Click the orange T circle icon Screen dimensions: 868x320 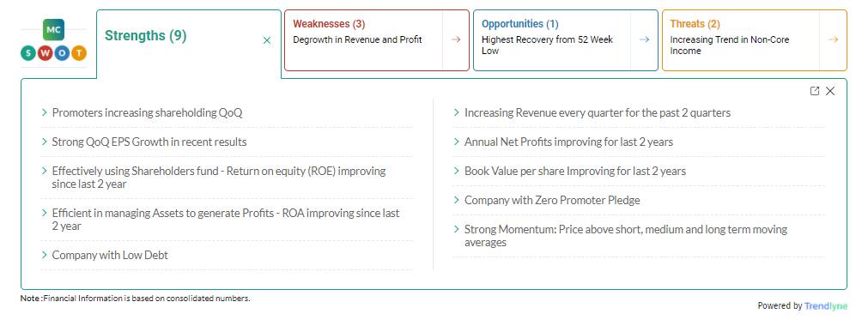[79, 53]
